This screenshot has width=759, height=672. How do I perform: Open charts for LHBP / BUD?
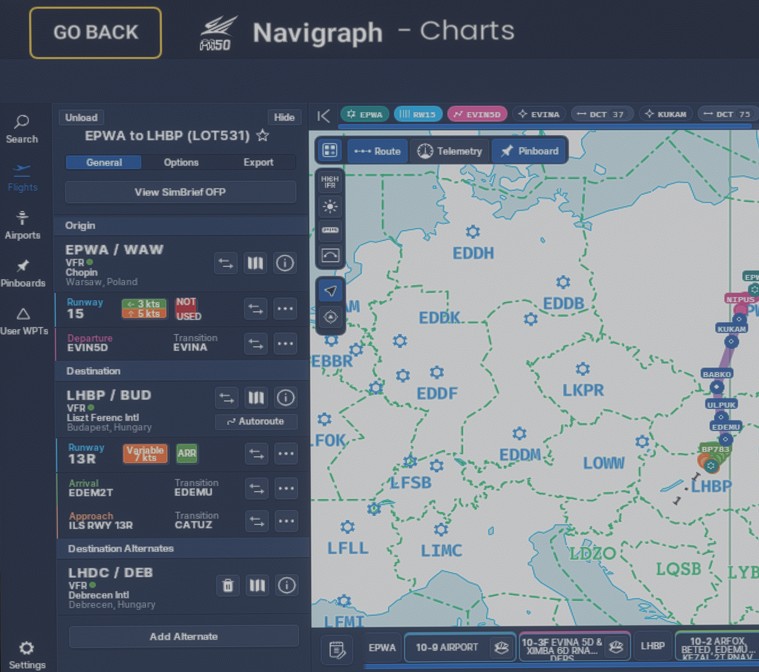[x=256, y=398]
